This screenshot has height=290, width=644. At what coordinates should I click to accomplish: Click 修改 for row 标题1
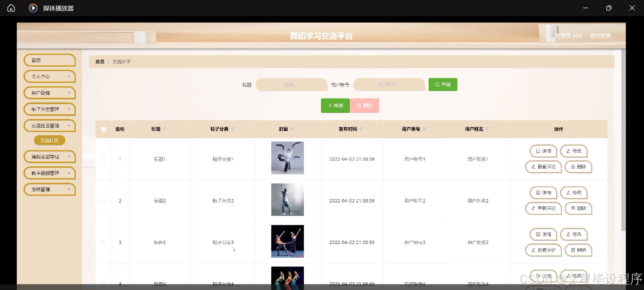574,151
